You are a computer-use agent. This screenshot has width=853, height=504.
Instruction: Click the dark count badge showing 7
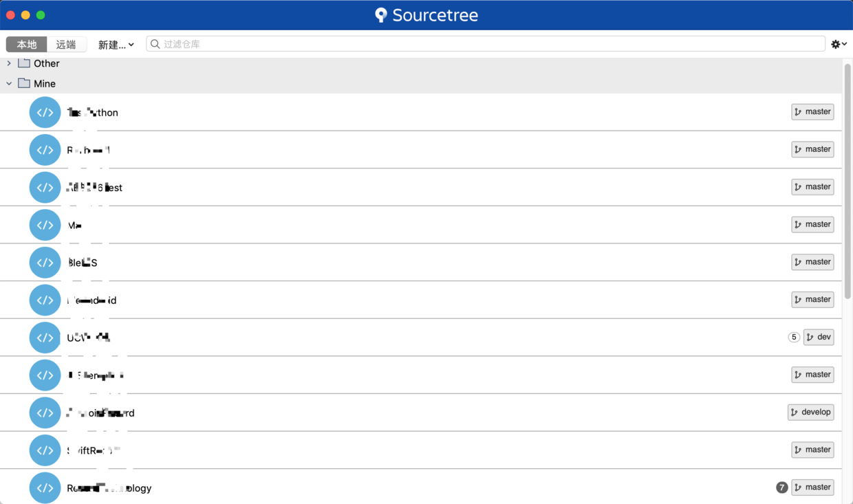[782, 487]
